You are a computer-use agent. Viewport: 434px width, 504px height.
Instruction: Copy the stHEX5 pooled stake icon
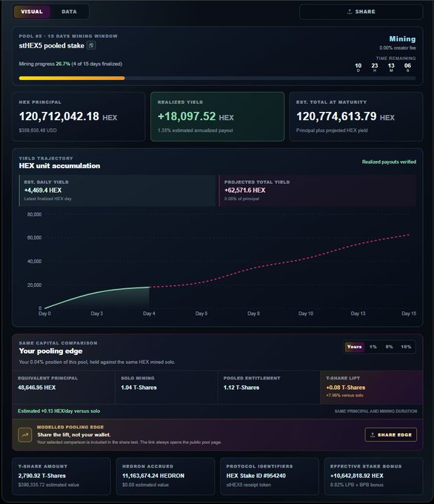[91, 45]
